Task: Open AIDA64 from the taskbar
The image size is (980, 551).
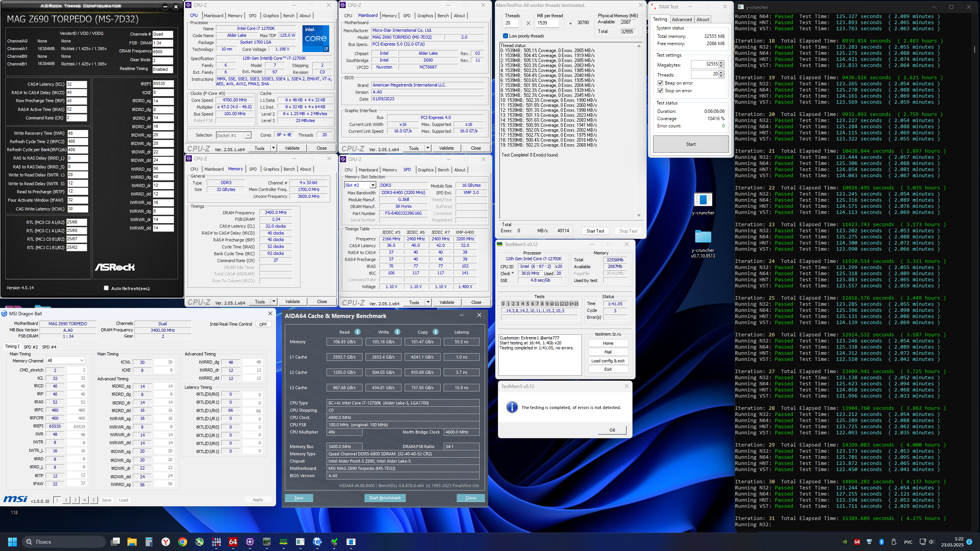Action: click(233, 542)
